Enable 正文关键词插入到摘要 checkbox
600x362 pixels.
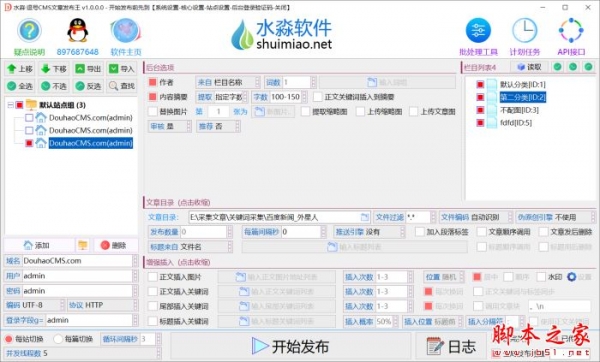318,97
